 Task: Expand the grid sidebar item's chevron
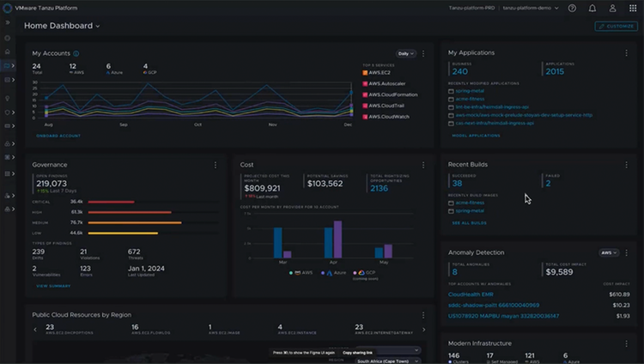(x=13, y=173)
